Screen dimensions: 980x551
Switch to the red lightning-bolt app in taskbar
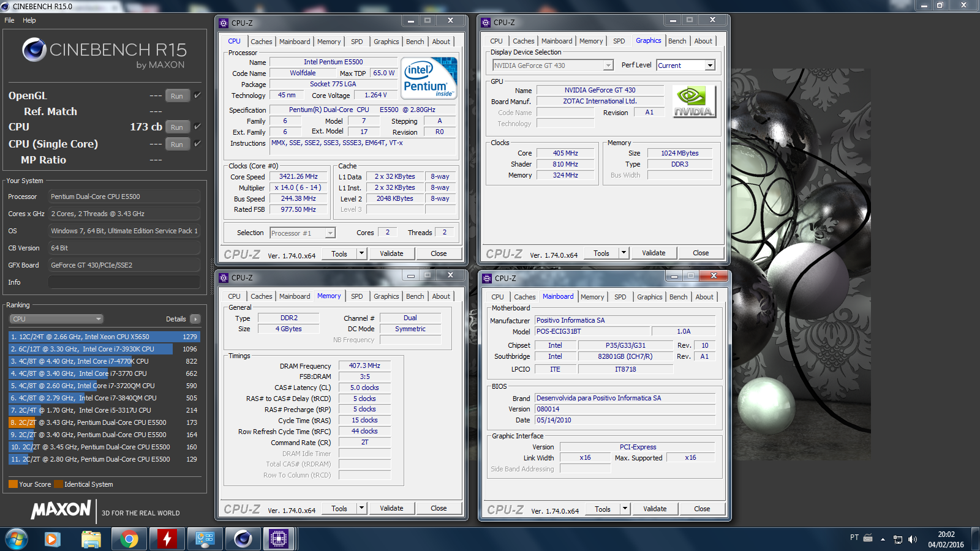click(167, 539)
